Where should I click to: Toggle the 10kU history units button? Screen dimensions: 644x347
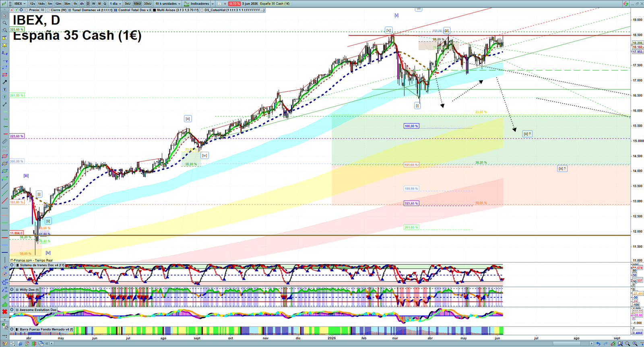pyautogui.click(x=137, y=4)
